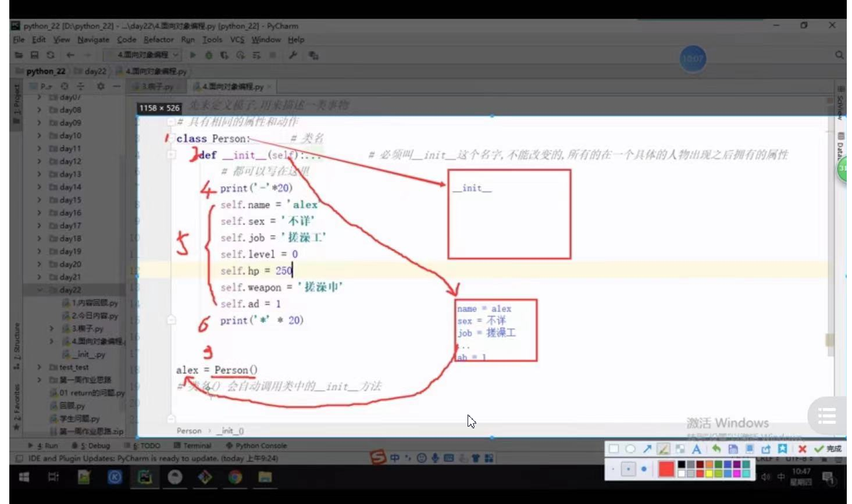Choose the medium brush size dot
This screenshot has height=504, width=852.
click(629, 469)
